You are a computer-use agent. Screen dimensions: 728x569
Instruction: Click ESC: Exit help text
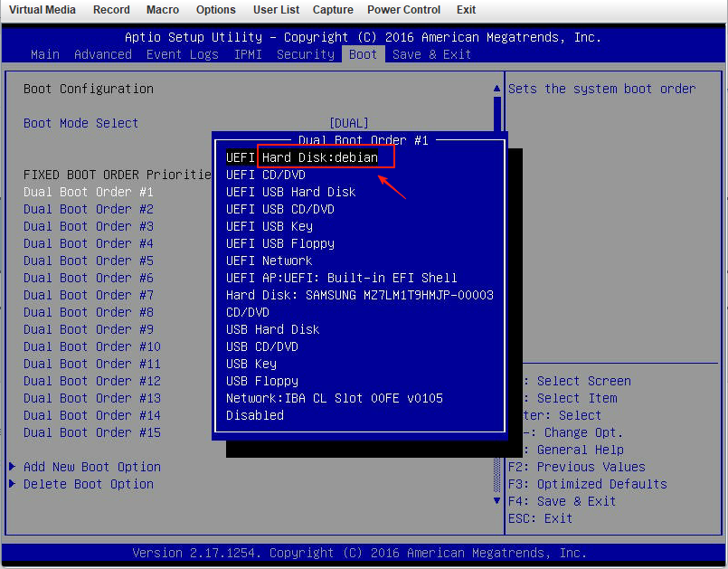pos(541,518)
